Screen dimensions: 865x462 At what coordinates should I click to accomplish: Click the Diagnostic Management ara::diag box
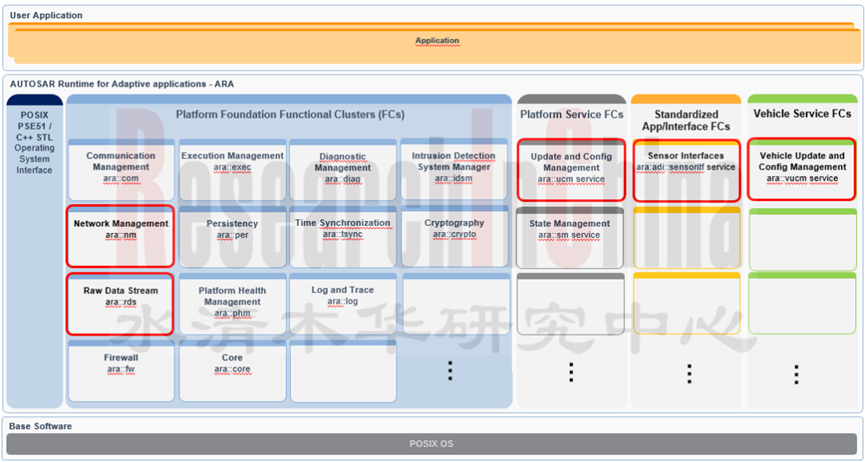(342, 169)
